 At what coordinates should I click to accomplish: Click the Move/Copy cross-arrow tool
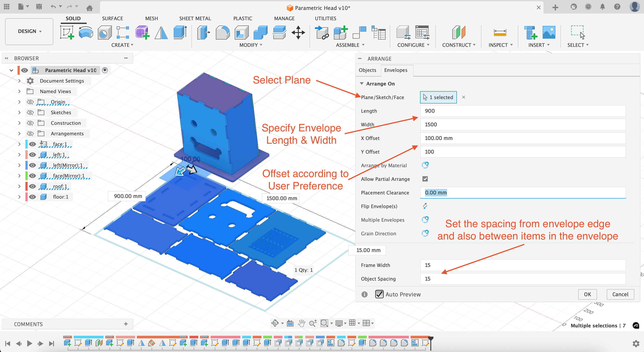[298, 33]
